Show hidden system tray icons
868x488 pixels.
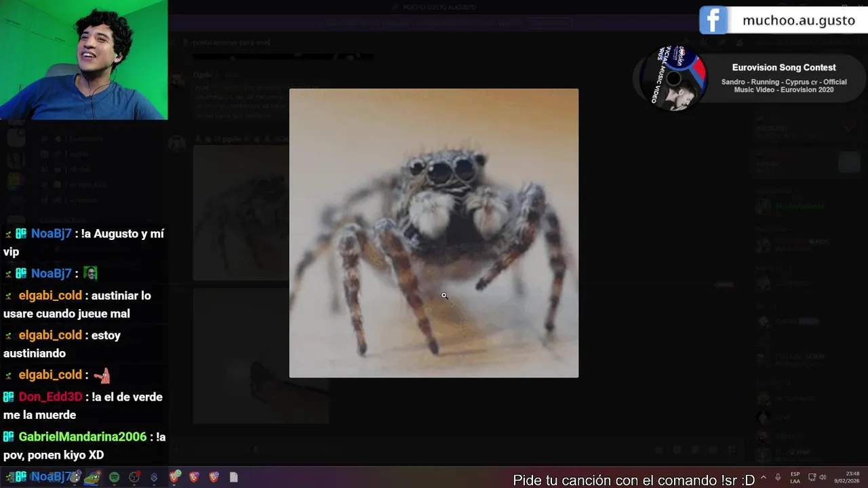coord(764,477)
